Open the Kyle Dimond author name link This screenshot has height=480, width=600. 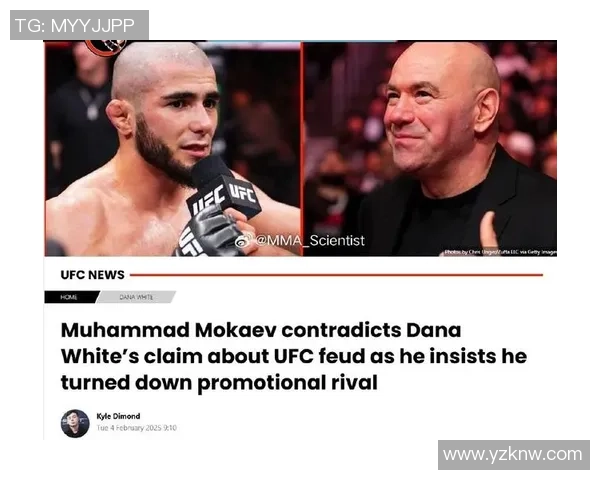[118, 416]
